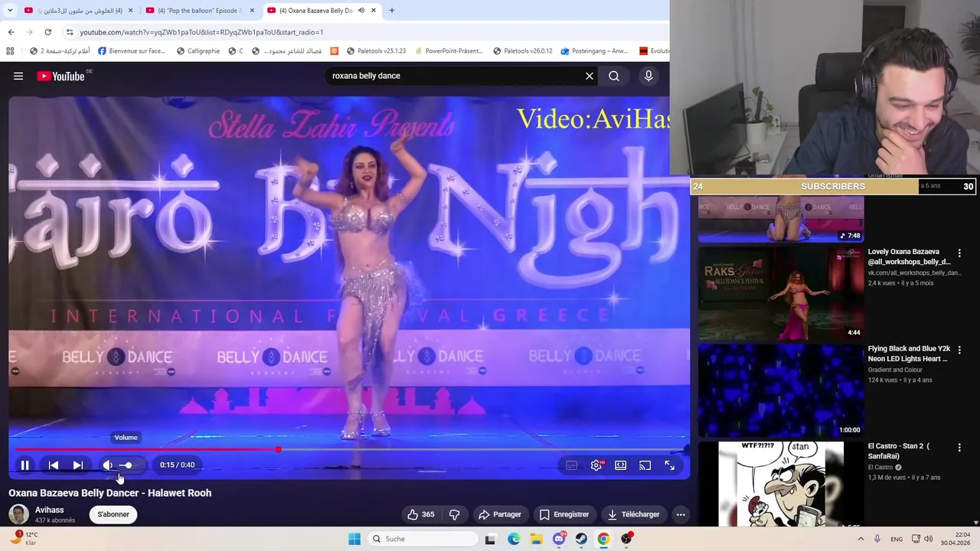
Task: Open options menu for 'Lovely Oxana Bazaeva'
Action: pyautogui.click(x=959, y=253)
